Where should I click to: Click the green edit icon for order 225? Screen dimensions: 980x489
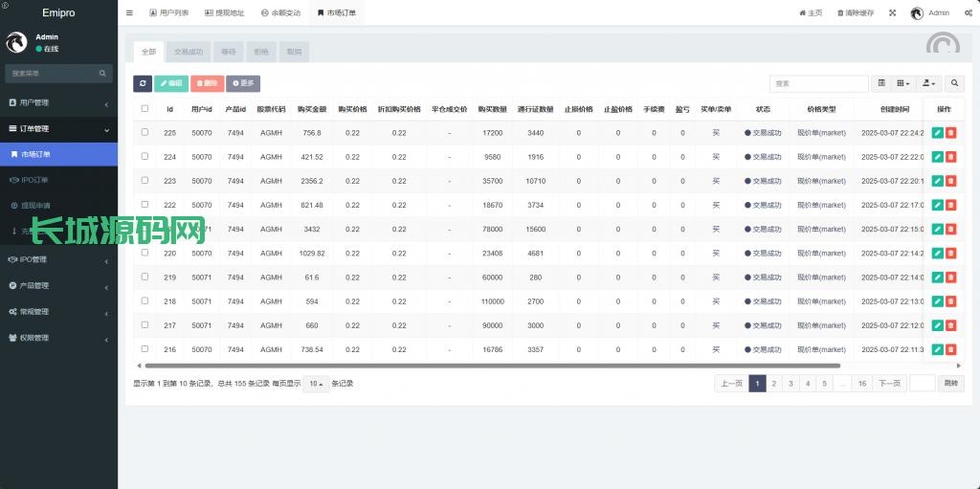click(x=938, y=133)
